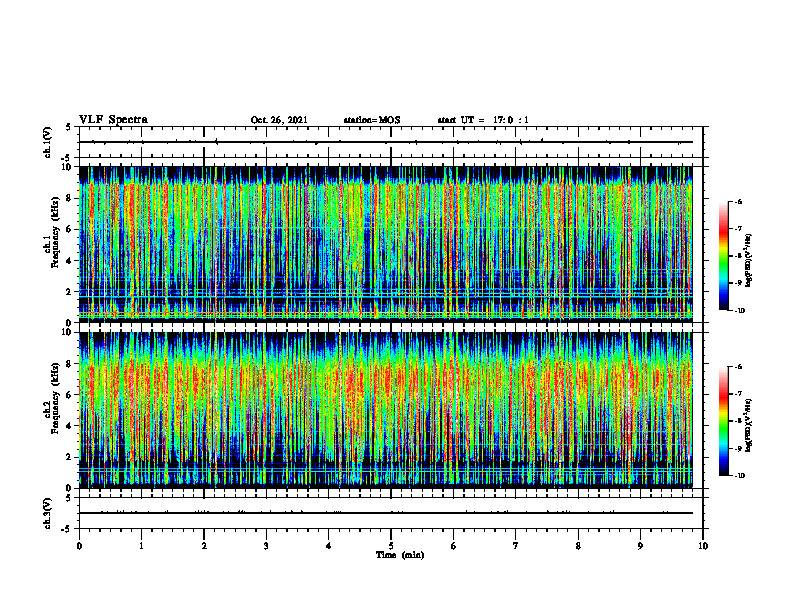Click the '0' tick on the time axis

79,546
